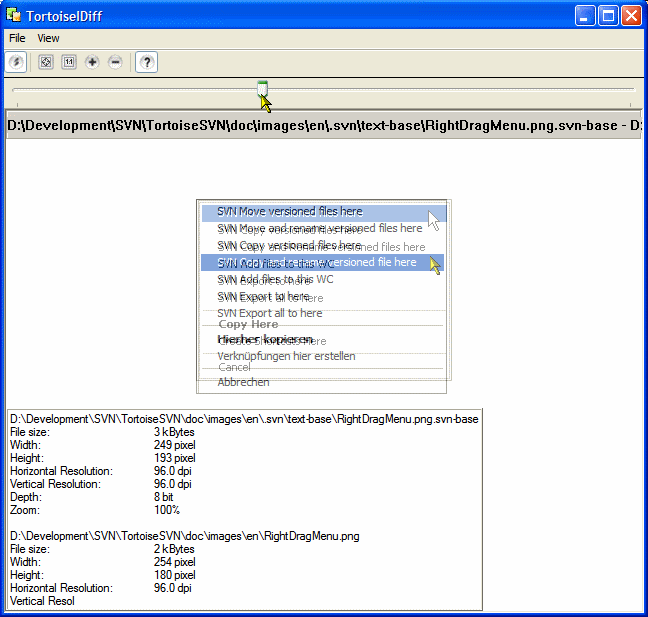
Task: Click the alpha blend slider handle
Action: click(262, 89)
